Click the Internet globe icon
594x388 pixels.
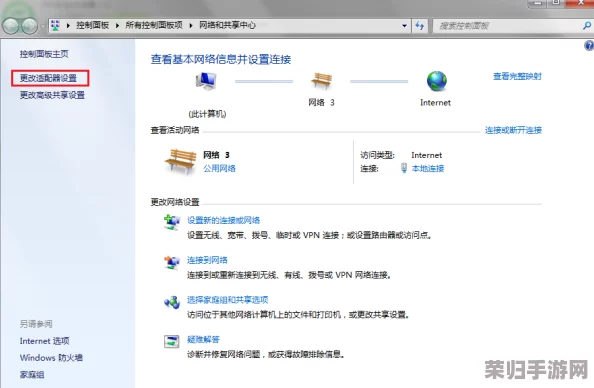(437, 81)
